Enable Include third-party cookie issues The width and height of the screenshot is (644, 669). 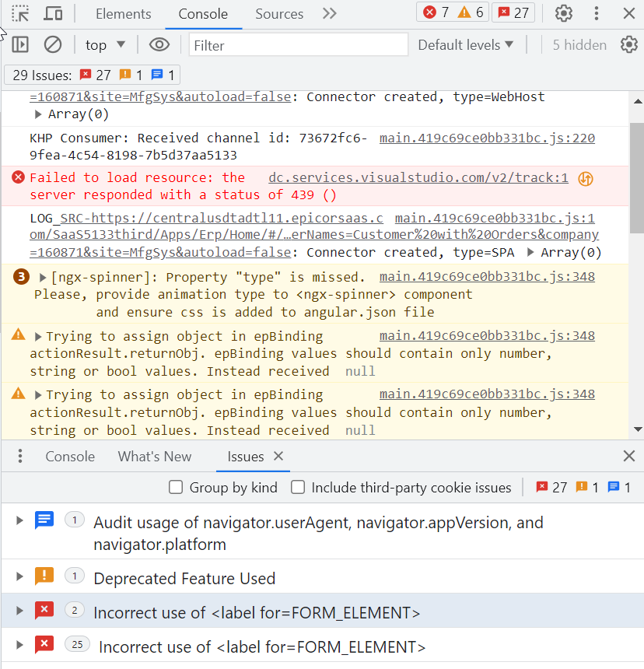tap(298, 487)
